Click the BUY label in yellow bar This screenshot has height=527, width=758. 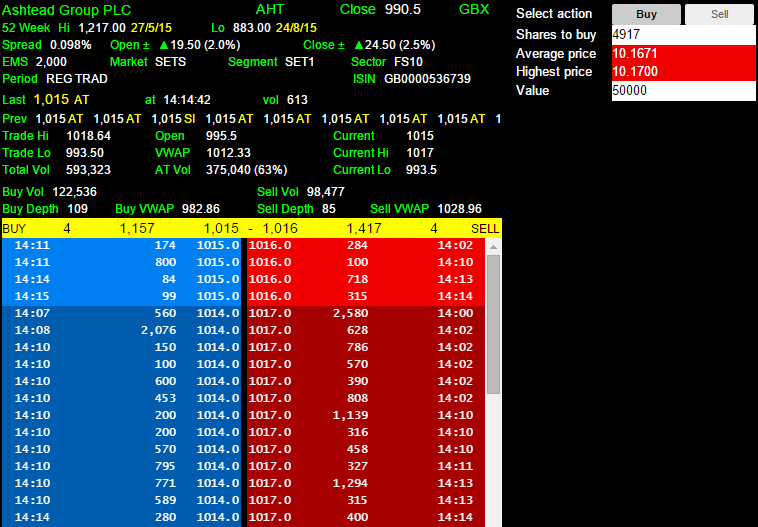click(14, 229)
